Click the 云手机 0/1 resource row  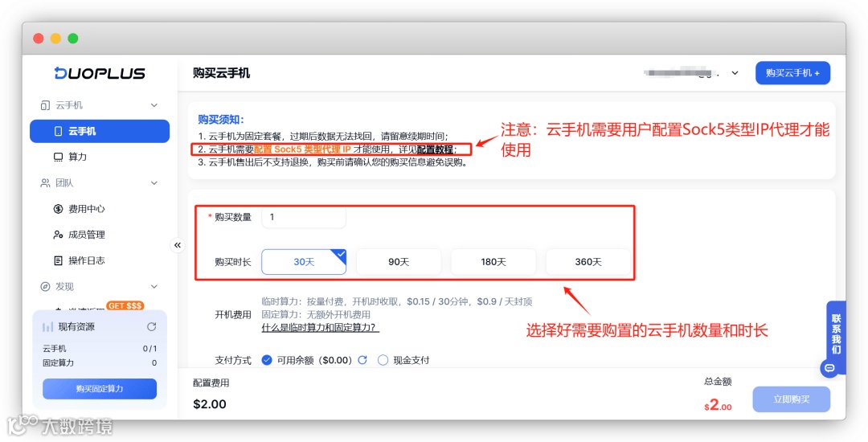(x=100, y=349)
